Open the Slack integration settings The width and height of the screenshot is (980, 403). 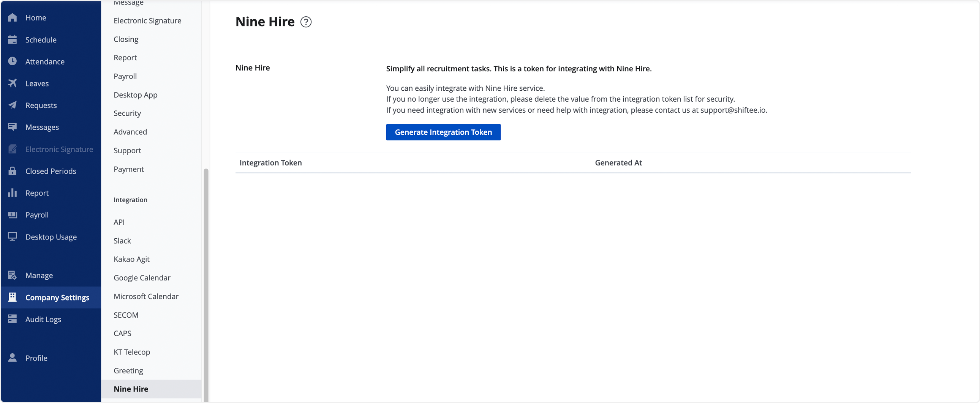[x=122, y=241]
